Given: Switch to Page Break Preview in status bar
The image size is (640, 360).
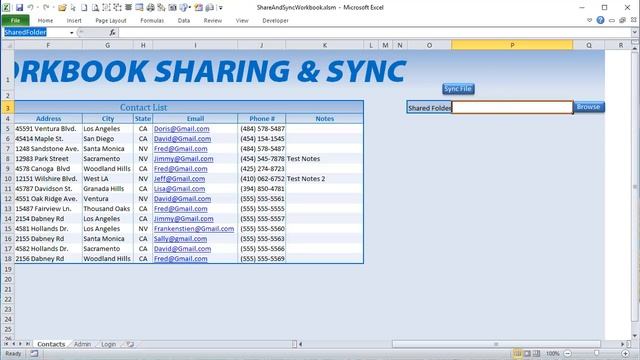Looking at the screenshot, I should pos(536,353).
